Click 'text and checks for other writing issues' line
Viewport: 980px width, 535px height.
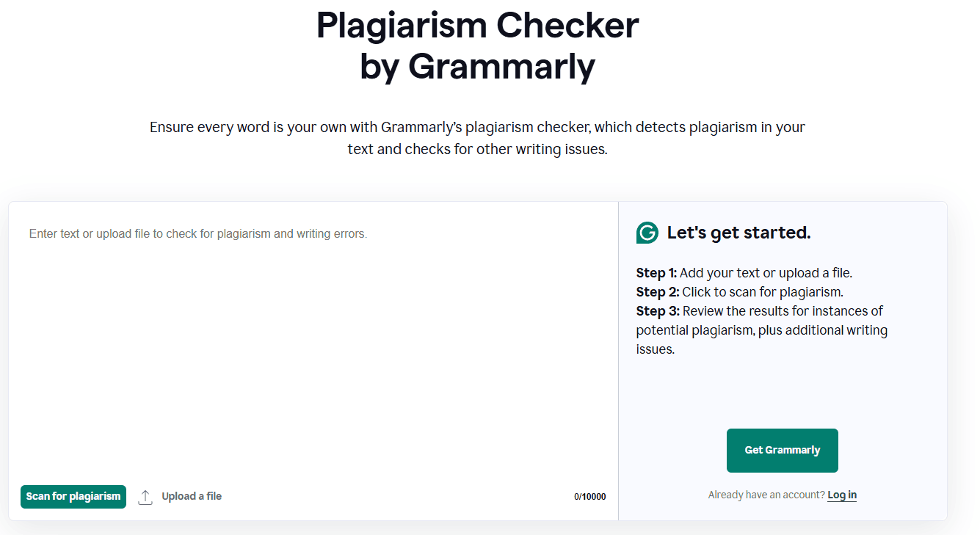tap(477, 150)
